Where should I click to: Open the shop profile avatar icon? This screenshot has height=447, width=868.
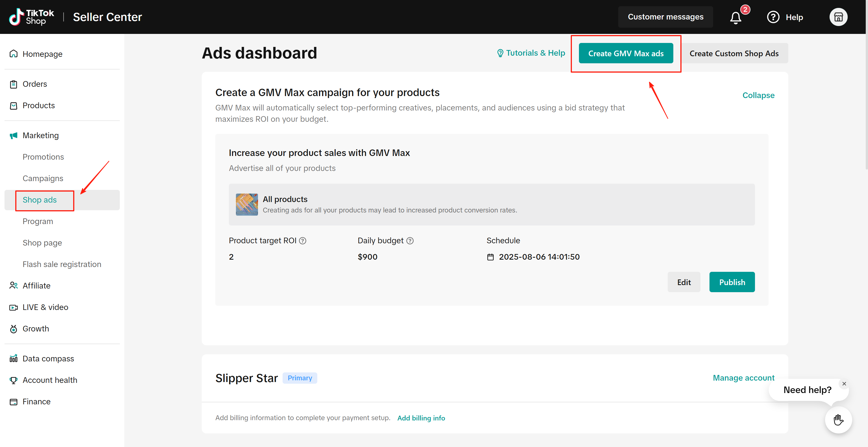click(x=838, y=17)
